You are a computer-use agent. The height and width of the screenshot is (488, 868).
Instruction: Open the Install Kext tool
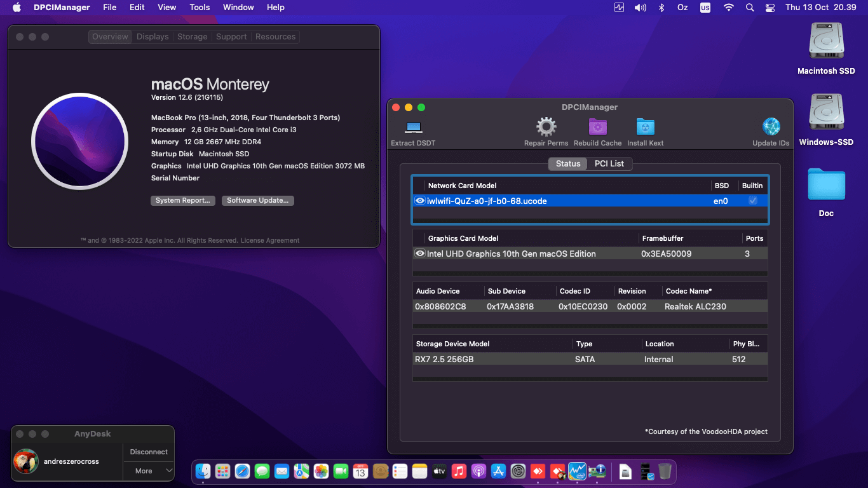[x=645, y=126]
